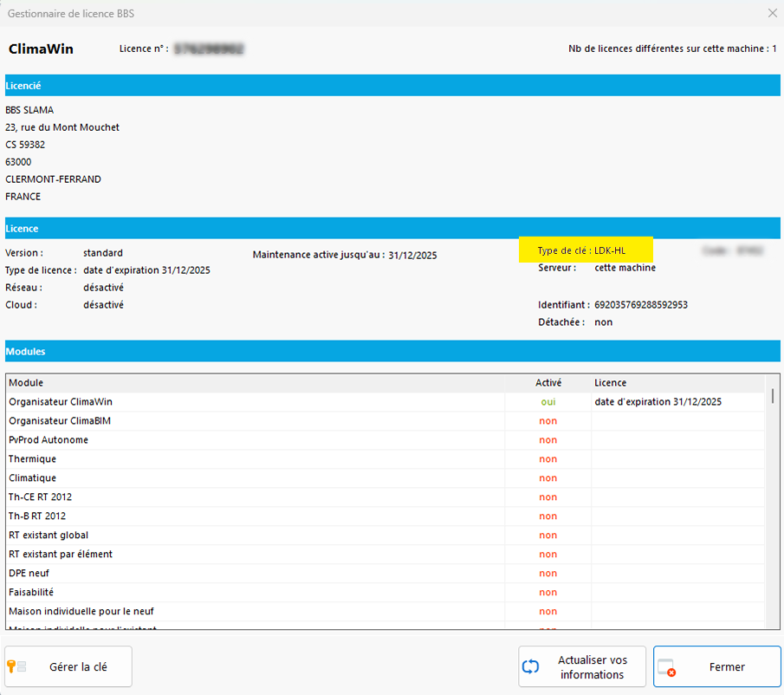Screen dimensions: 784x695
Task: Click the 'standard' version value
Action: [103, 252]
